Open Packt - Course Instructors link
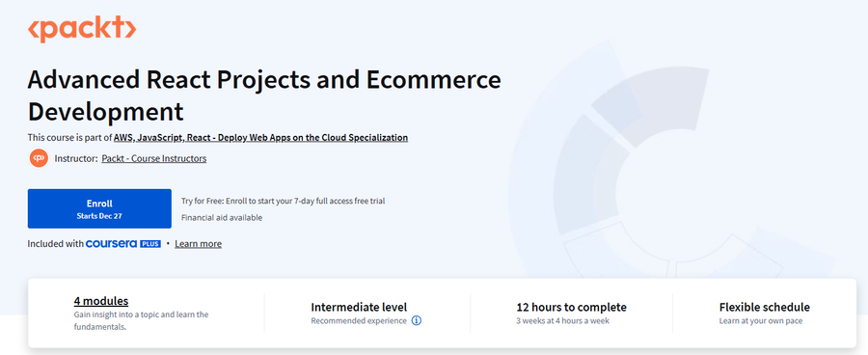 point(154,158)
